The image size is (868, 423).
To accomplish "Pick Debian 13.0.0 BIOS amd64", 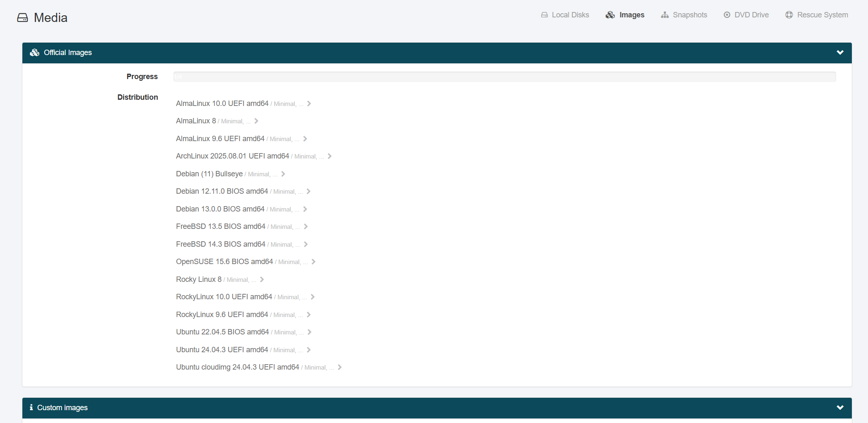I will coord(220,209).
